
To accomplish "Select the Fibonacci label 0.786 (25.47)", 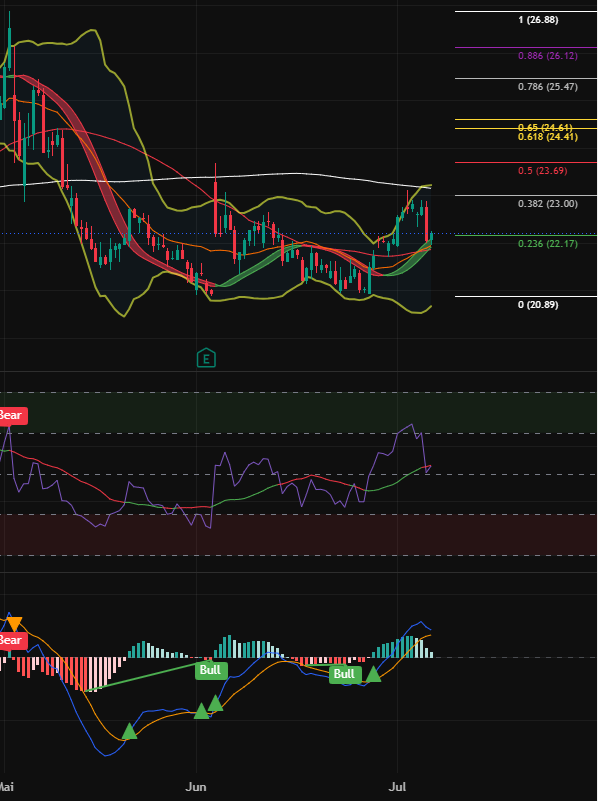I will [x=548, y=87].
